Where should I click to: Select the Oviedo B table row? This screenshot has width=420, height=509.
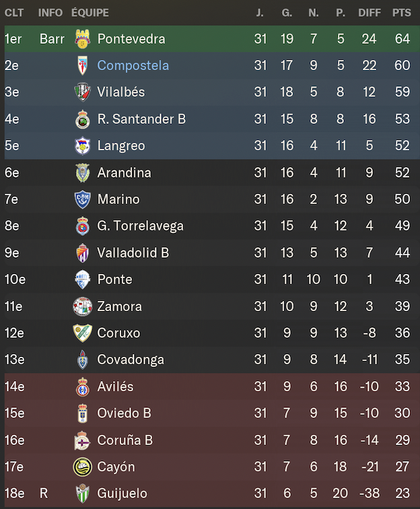click(212, 413)
